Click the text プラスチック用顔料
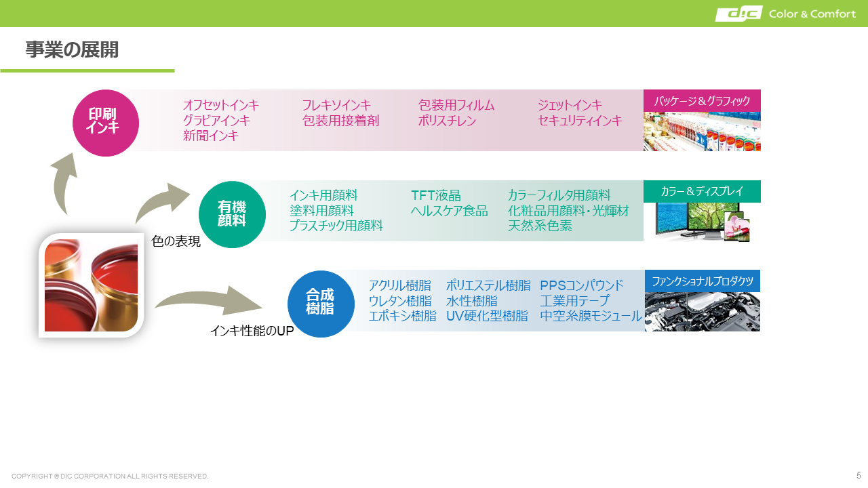The width and height of the screenshot is (868, 488). click(x=336, y=226)
